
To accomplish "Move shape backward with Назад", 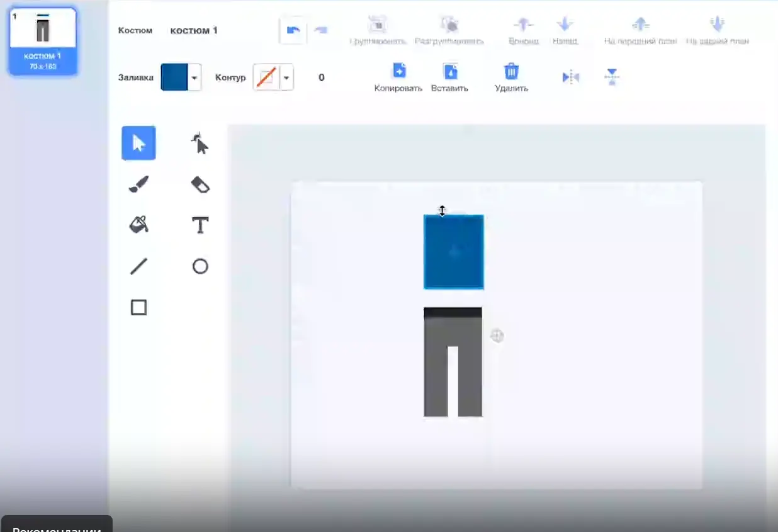I will coord(565,31).
